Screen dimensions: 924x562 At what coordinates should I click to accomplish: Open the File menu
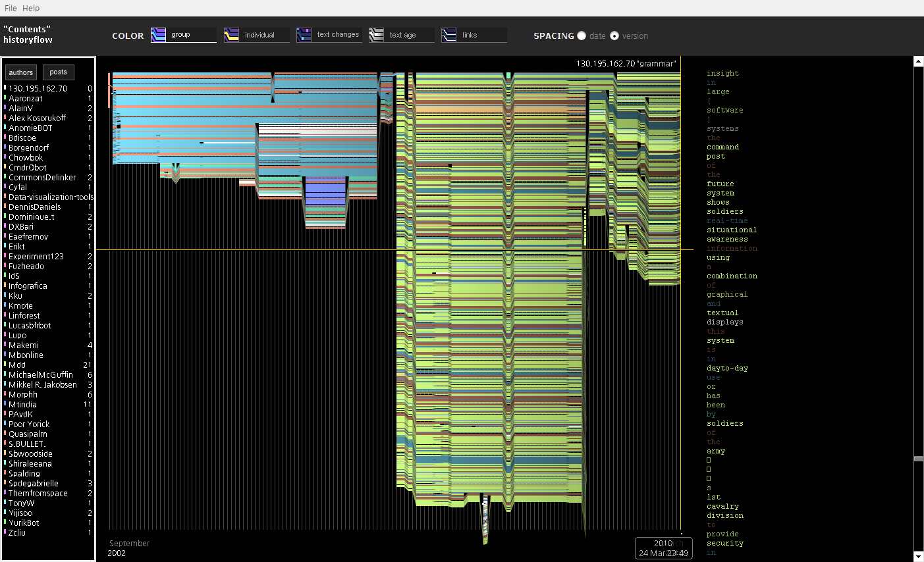pos(11,8)
